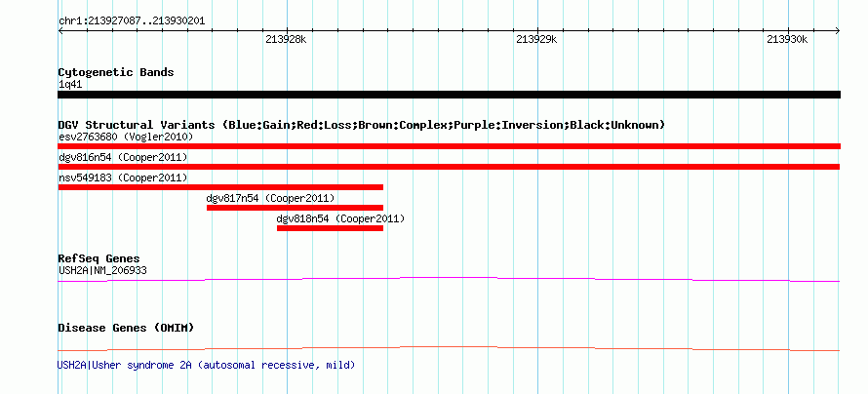Click the esv2763680 (Vogler2010) red variant bar

[449, 146]
